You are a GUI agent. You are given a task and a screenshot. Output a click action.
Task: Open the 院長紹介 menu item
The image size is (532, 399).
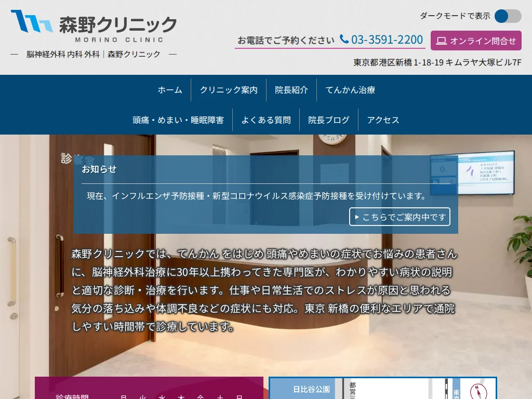pos(291,90)
